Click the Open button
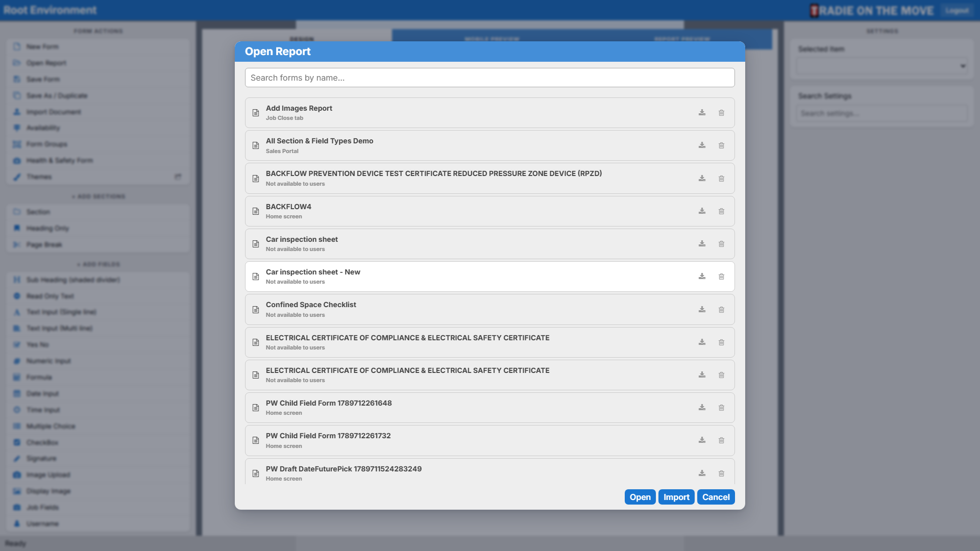This screenshot has width=980, height=551. [x=640, y=497]
